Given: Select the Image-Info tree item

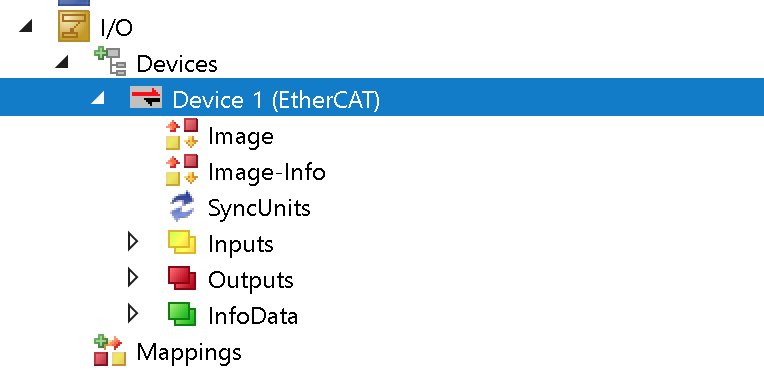Looking at the screenshot, I should pyautogui.click(x=267, y=172).
